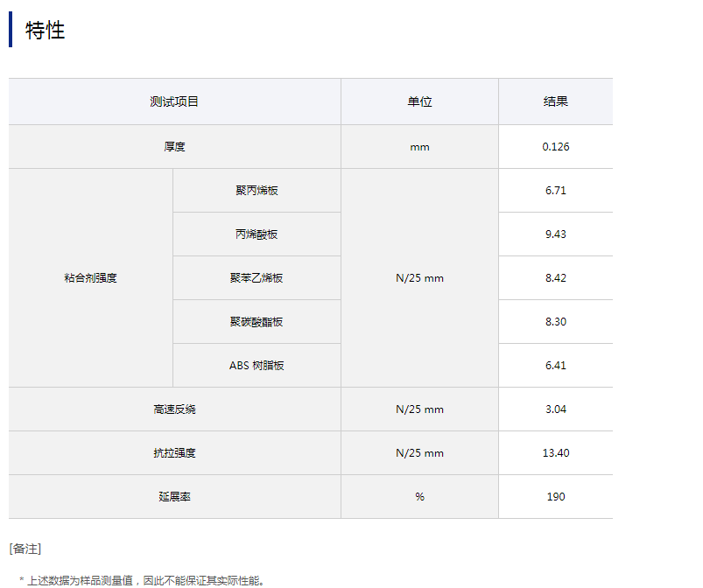
Task: Select the 结果 column header
Action: [555, 101]
